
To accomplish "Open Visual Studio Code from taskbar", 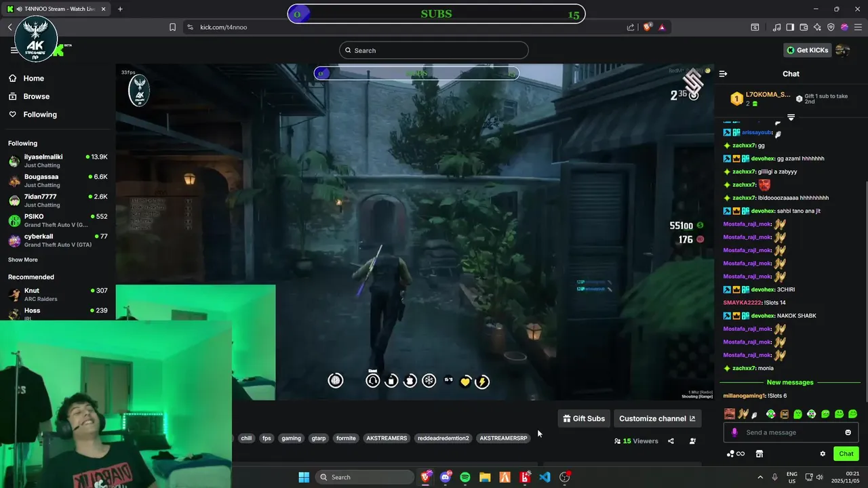I will (x=545, y=477).
